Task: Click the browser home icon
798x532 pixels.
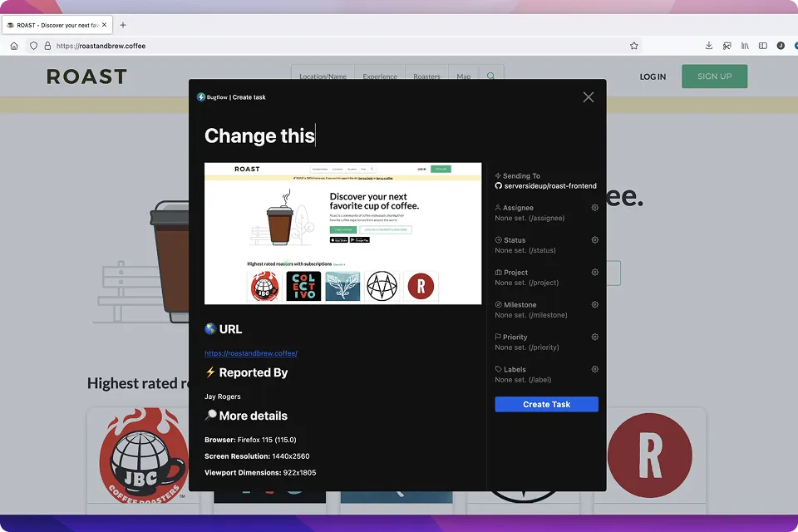Action: pyautogui.click(x=14, y=46)
